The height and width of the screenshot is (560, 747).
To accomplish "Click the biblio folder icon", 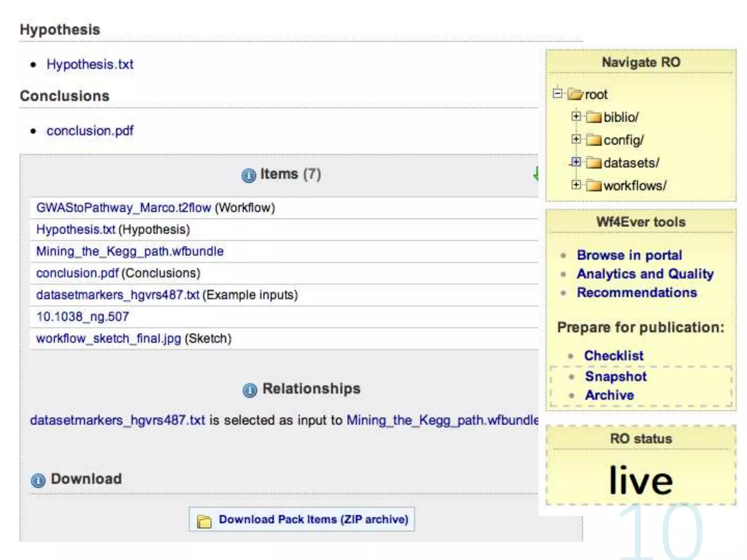I will point(594,117).
